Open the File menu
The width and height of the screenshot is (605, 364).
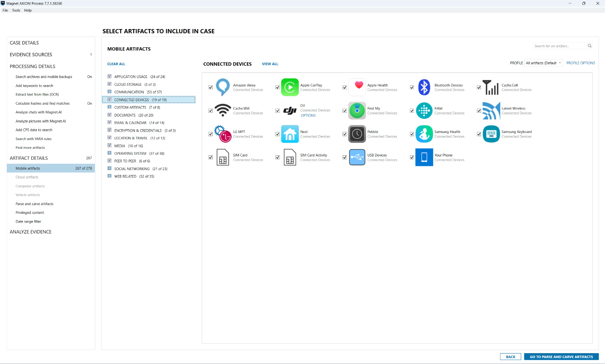tap(5, 10)
